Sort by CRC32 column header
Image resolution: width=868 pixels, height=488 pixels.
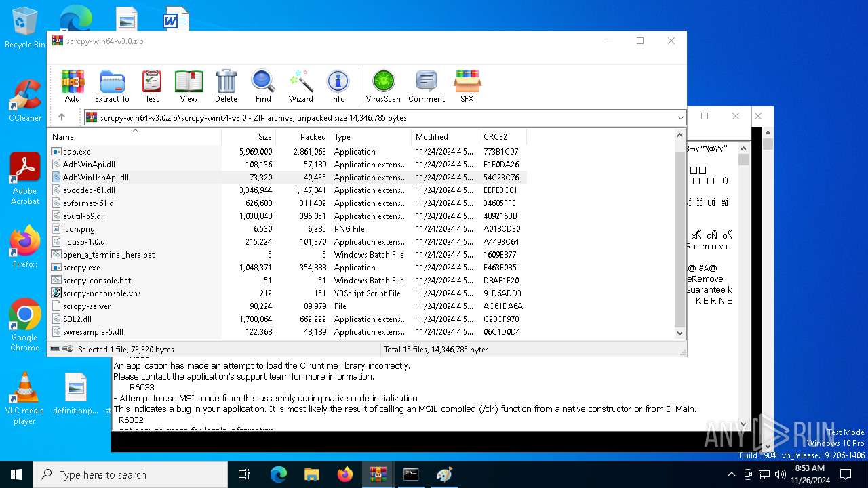click(502, 137)
